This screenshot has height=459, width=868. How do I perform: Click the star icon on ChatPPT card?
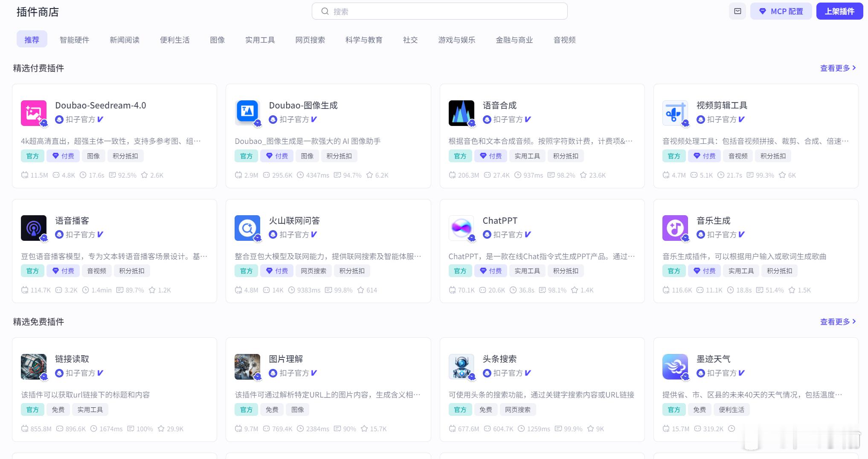coord(575,290)
